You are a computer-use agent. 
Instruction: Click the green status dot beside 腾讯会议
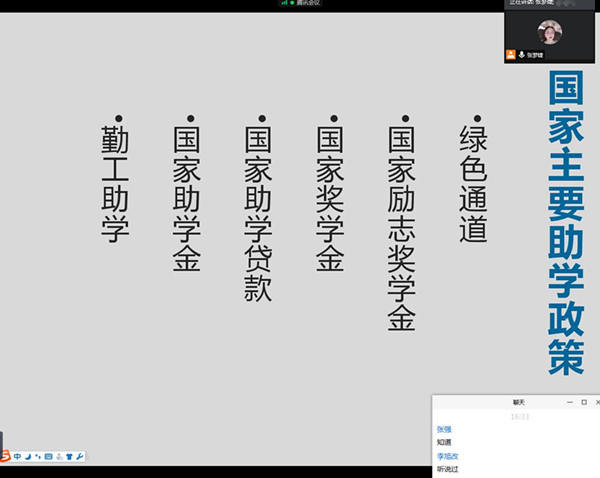tap(292, 4)
